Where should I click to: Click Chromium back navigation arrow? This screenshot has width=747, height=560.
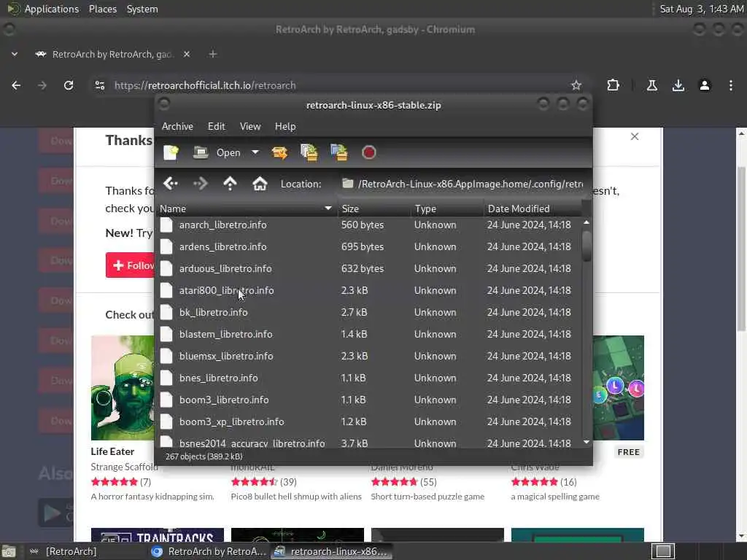[16, 85]
